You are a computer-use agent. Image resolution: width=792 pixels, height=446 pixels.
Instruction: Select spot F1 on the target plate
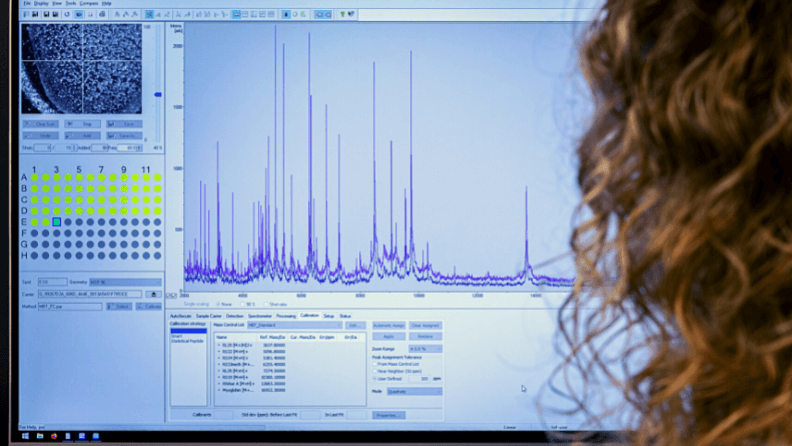pyautogui.click(x=34, y=233)
